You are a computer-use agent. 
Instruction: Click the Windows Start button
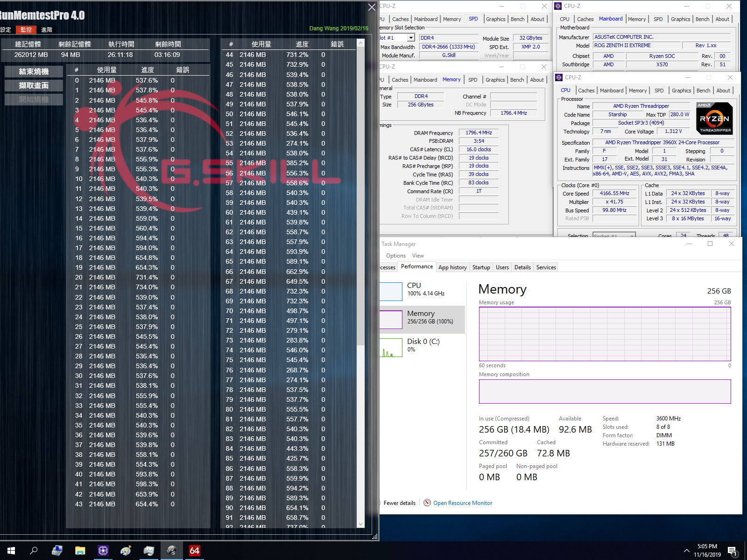(x=11, y=551)
